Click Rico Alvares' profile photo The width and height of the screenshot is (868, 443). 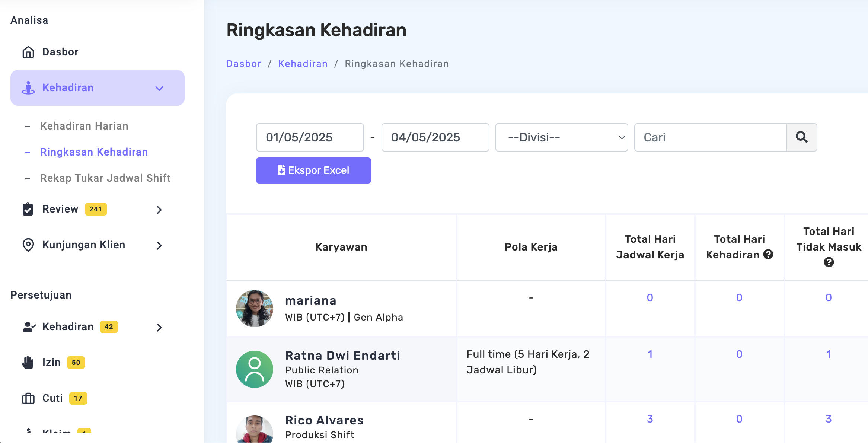255,429
